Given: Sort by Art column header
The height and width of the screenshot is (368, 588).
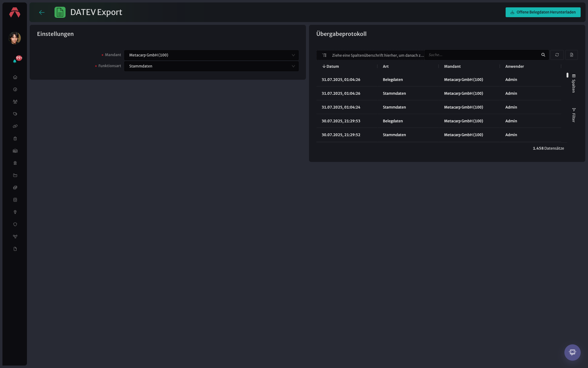Looking at the screenshot, I should [x=386, y=67].
